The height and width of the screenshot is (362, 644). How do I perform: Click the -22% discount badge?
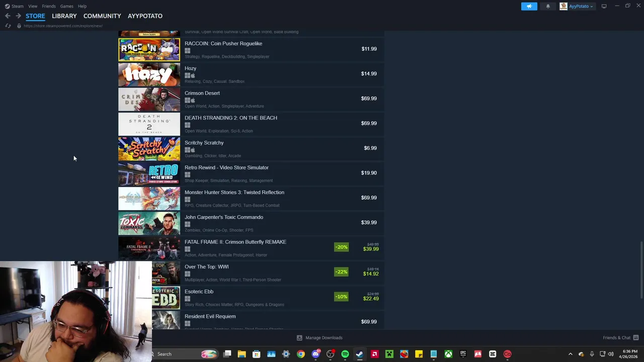[341, 272]
